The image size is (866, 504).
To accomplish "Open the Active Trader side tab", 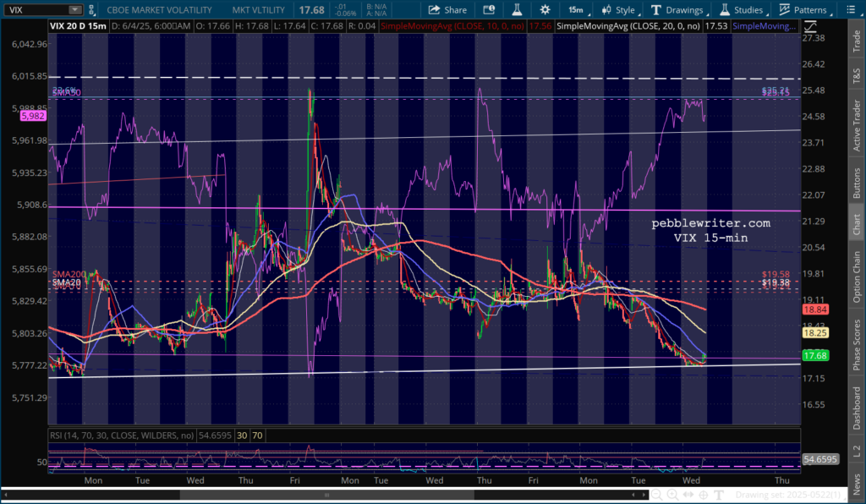I will 857,122.
